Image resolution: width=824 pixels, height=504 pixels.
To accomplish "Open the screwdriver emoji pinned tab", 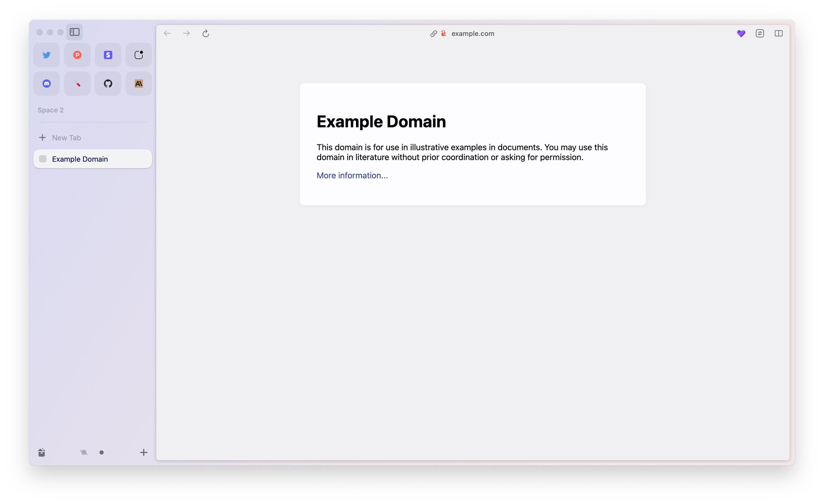I will 77,83.
